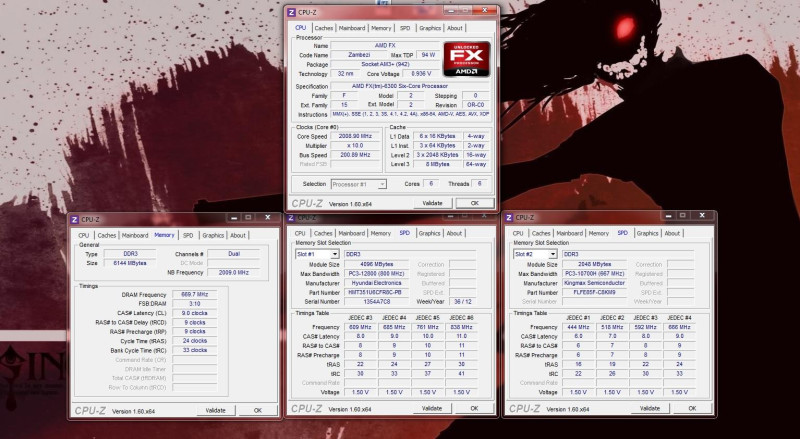The height and width of the screenshot is (439, 800).
Task: Click the Threads count field
Action: click(x=480, y=184)
